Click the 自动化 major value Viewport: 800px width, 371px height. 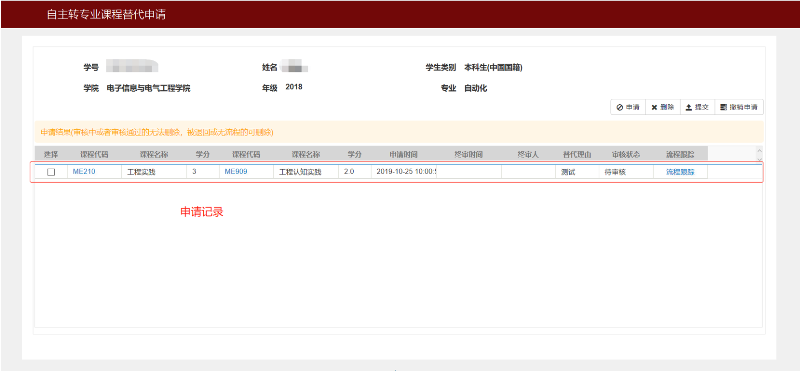pos(476,88)
